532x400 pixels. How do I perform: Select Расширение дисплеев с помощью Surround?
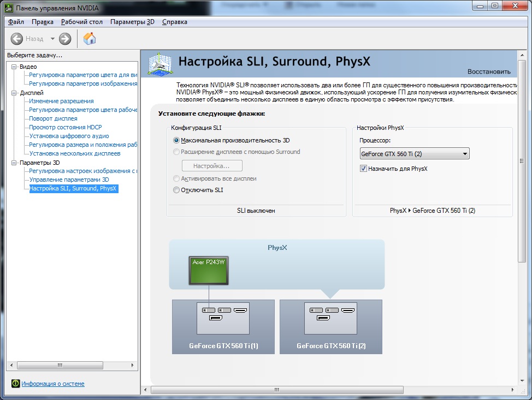tap(176, 152)
